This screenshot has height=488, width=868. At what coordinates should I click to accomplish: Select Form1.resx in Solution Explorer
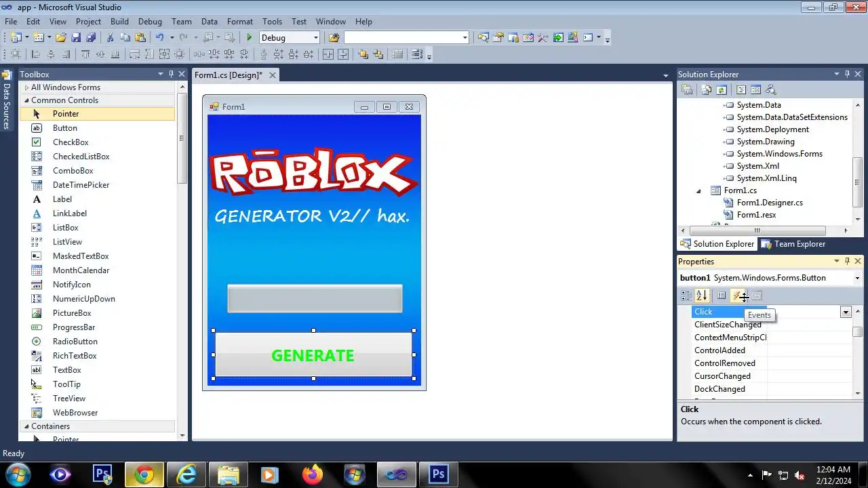click(756, 215)
